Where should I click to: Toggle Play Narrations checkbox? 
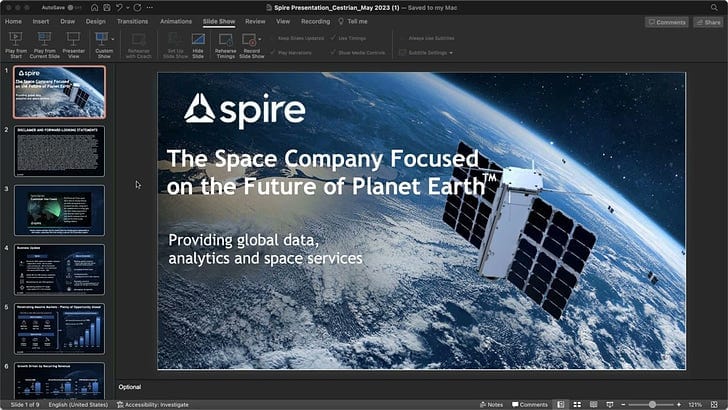(291, 52)
